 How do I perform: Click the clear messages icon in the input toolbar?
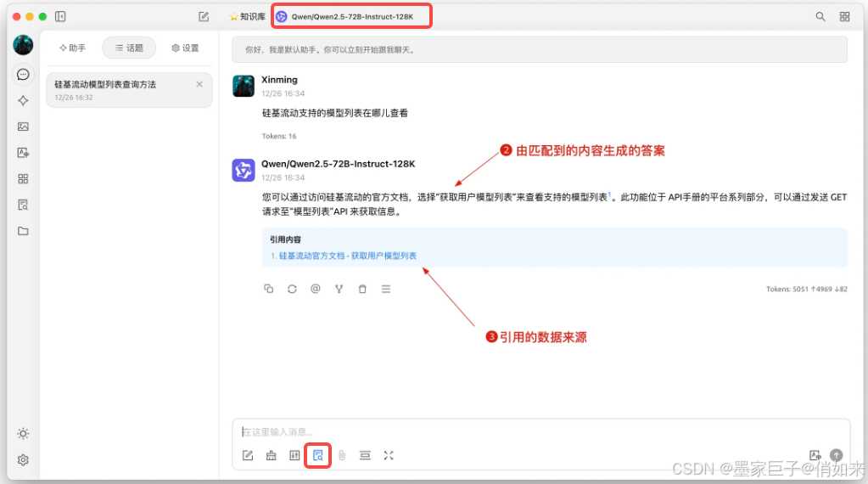tap(272, 455)
